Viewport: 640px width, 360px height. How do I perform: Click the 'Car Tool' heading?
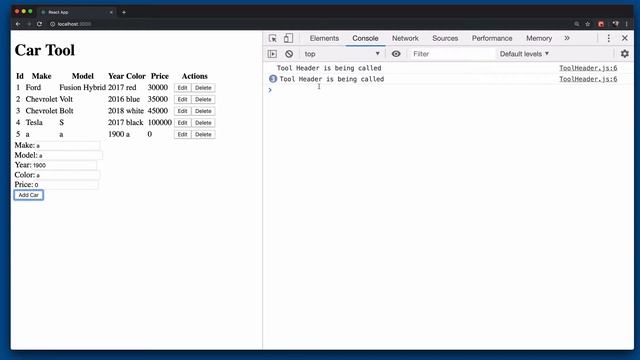click(45, 50)
